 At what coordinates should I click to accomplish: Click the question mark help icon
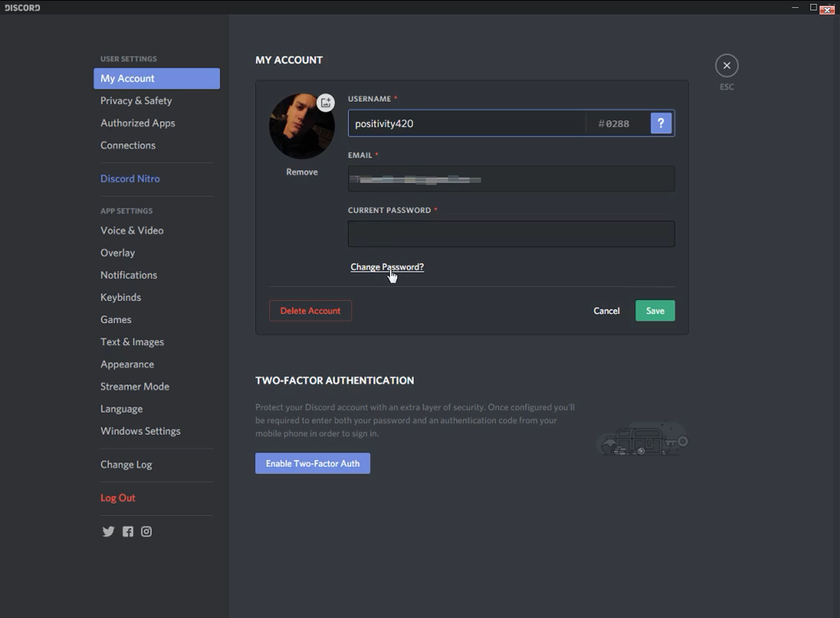pyautogui.click(x=661, y=123)
